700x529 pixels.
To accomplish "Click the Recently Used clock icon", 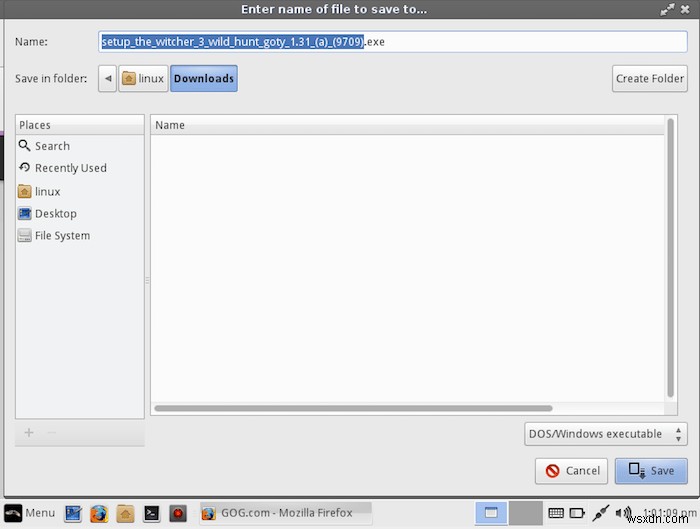I will pyautogui.click(x=24, y=167).
